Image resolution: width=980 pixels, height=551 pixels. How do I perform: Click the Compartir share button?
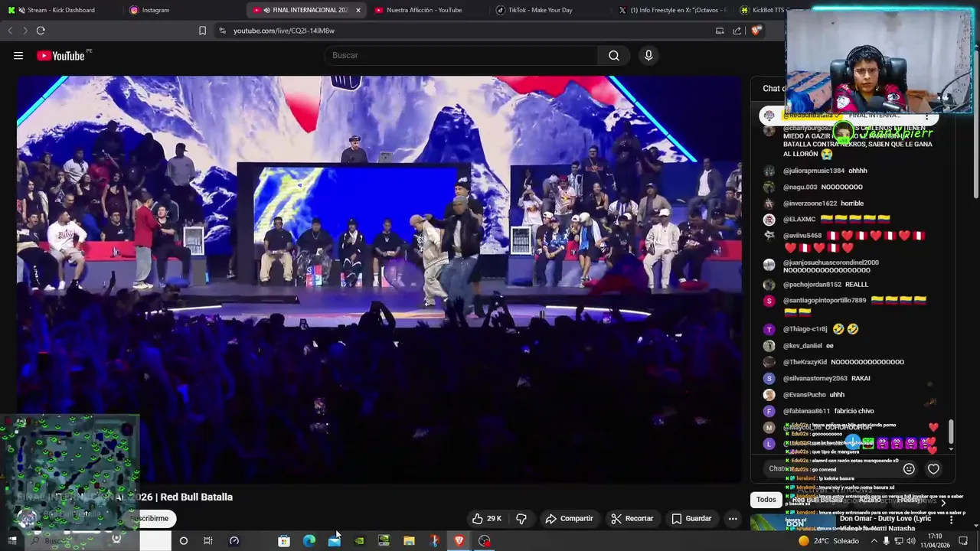pos(569,518)
